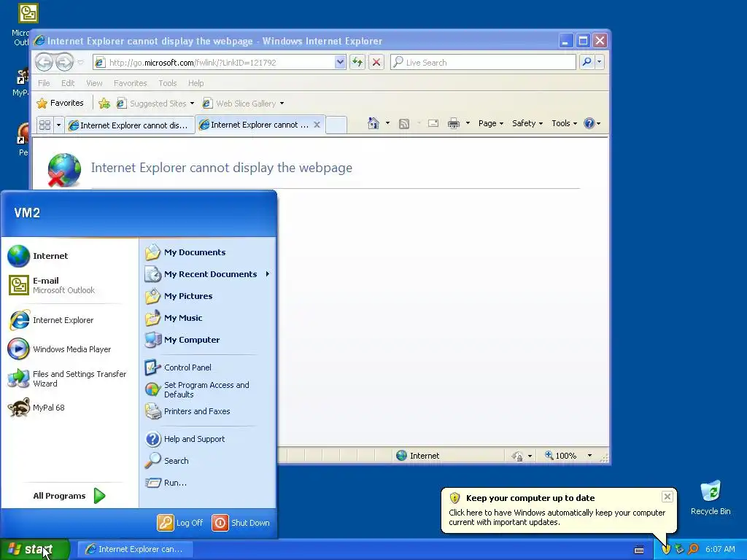Click the Stop loading red X icon
This screenshot has height=560, width=747.
pyautogui.click(x=376, y=62)
